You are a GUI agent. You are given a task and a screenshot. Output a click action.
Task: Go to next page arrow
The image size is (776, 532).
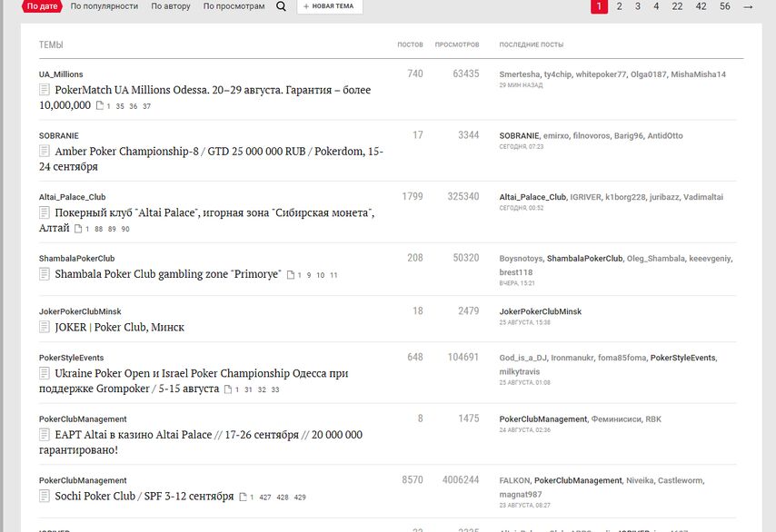(x=749, y=6)
